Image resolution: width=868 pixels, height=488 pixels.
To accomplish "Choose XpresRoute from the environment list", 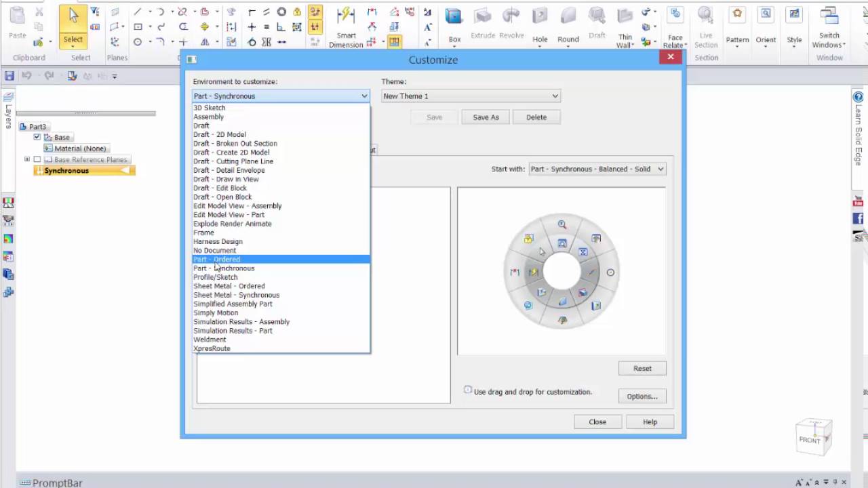I will tap(281, 348).
